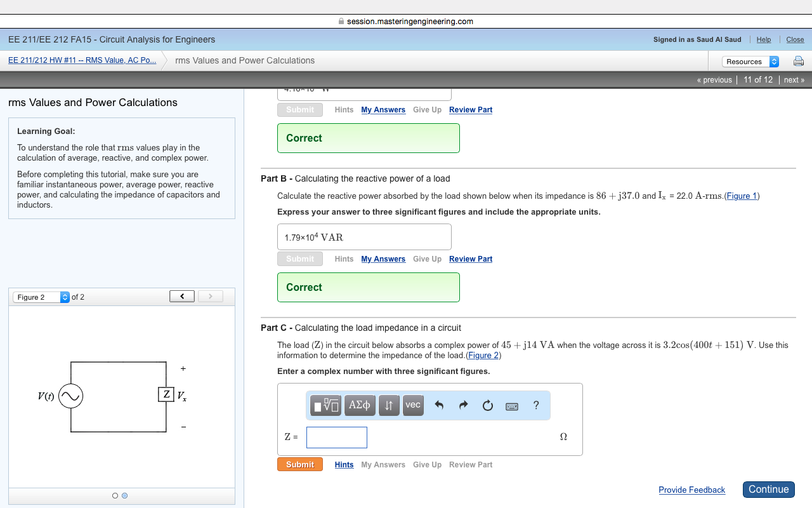
Task: Redo the equation edit
Action: [x=463, y=405]
